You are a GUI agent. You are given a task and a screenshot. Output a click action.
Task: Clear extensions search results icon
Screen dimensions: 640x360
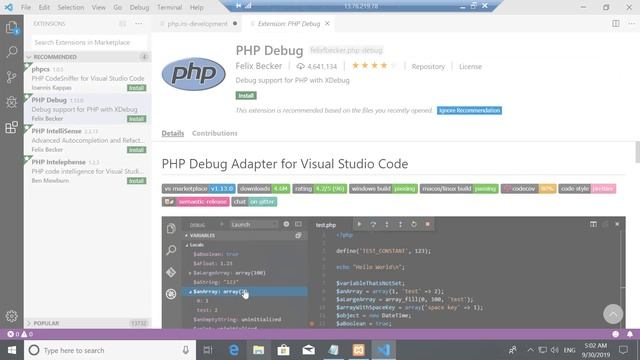[x=122, y=24]
